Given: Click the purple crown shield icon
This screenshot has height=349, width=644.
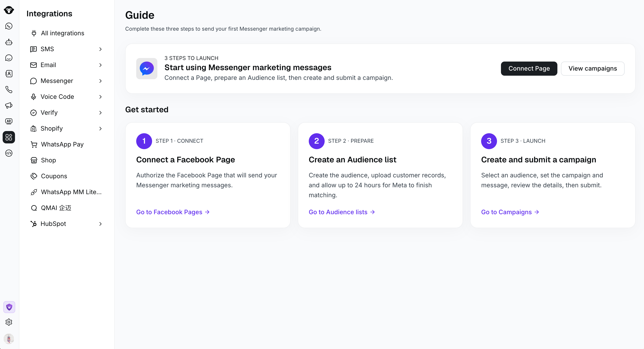Looking at the screenshot, I should [9, 307].
